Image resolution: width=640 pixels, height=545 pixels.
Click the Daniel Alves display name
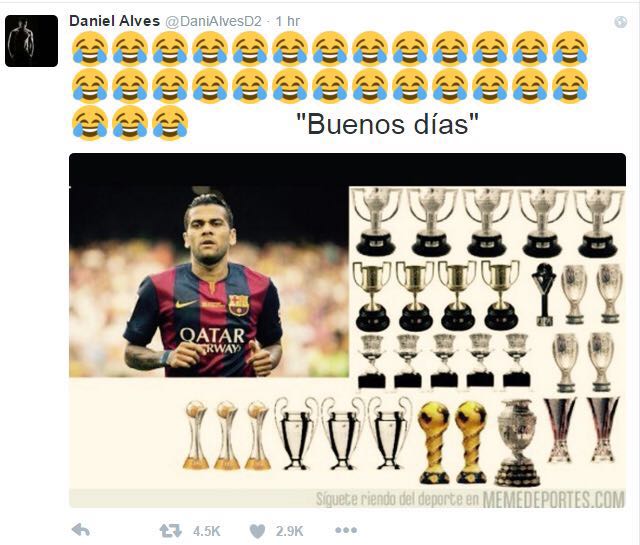115,21
